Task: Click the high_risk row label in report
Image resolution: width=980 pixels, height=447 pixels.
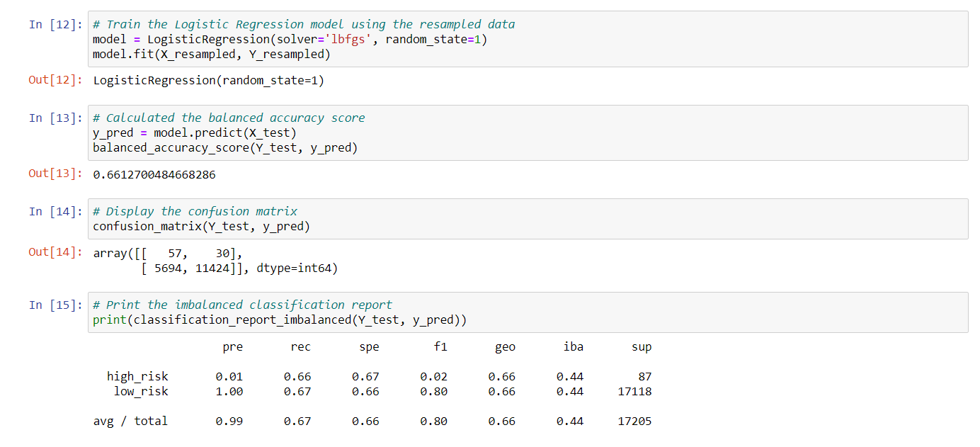Action: pos(137,376)
